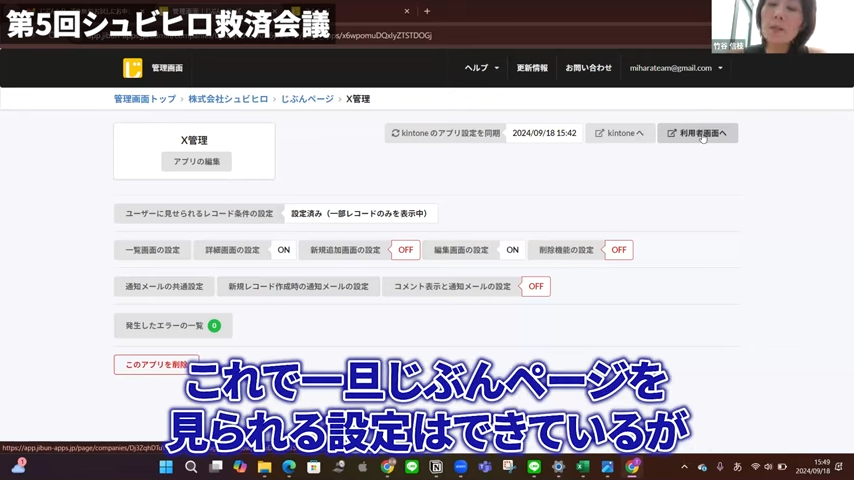This screenshot has width=854, height=480.
Task: Click 設定済み（一部レコードのみを表示中） status text
Action: click(x=359, y=214)
